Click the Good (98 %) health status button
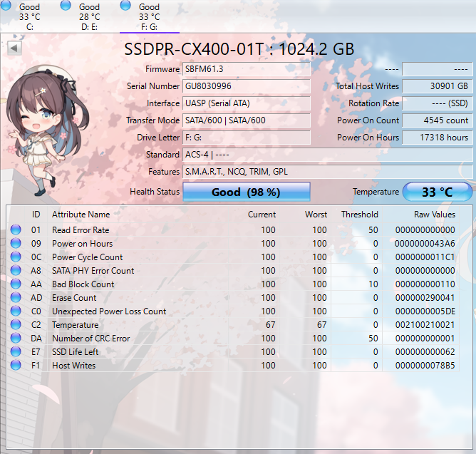This screenshot has height=454, width=476. click(x=247, y=192)
